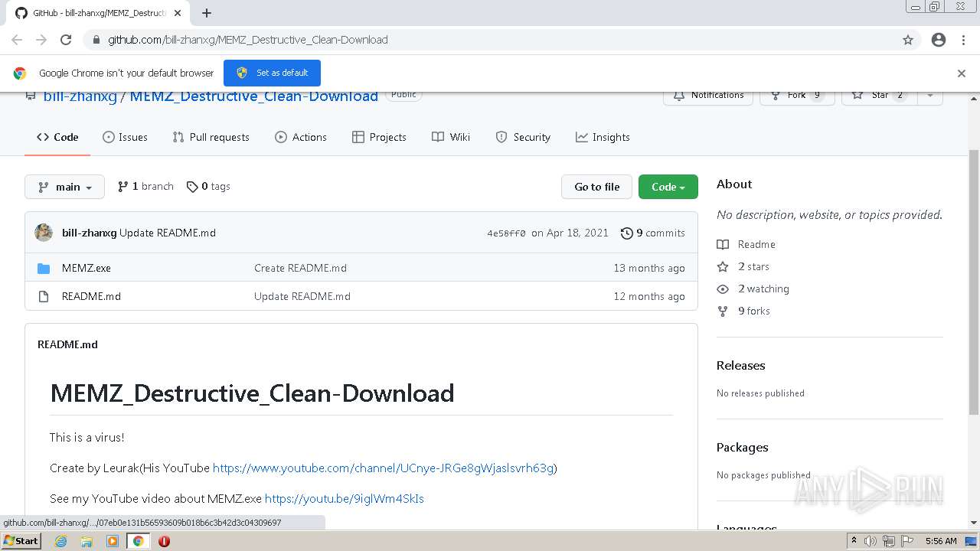The image size is (980, 551).
Task: Click the MEMZ.exe folder icon
Action: coord(44,268)
